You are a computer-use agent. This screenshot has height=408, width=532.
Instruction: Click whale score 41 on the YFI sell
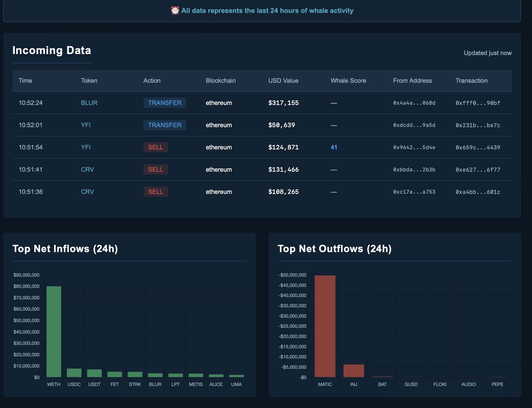point(334,147)
